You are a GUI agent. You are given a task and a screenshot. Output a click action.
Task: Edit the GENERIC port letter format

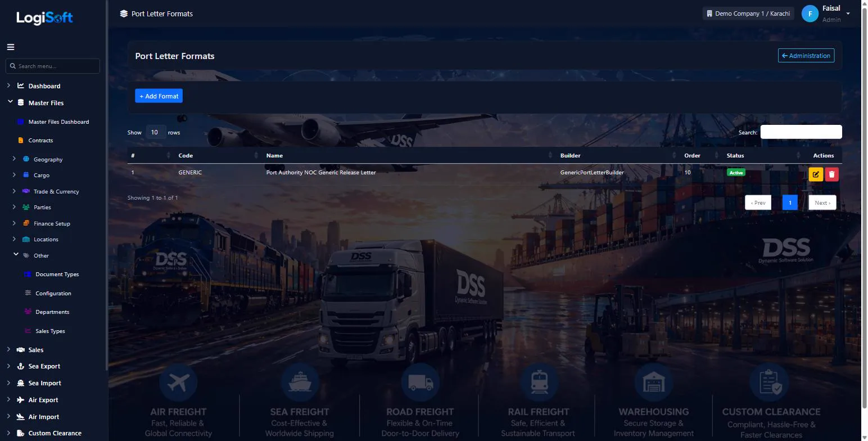click(816, 174)
